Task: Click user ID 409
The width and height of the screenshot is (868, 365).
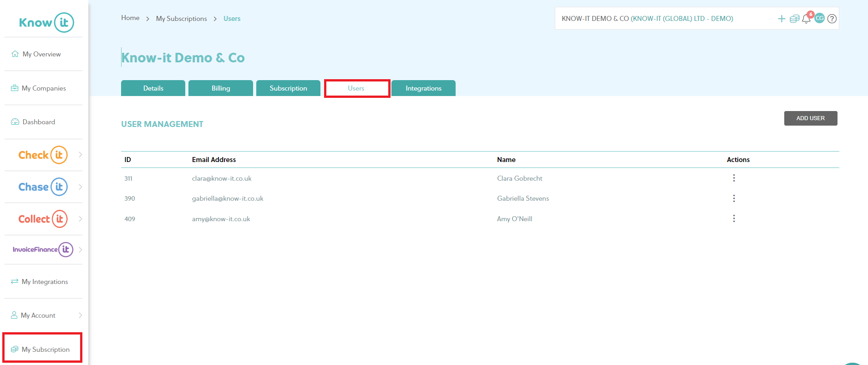Action: 130,219
